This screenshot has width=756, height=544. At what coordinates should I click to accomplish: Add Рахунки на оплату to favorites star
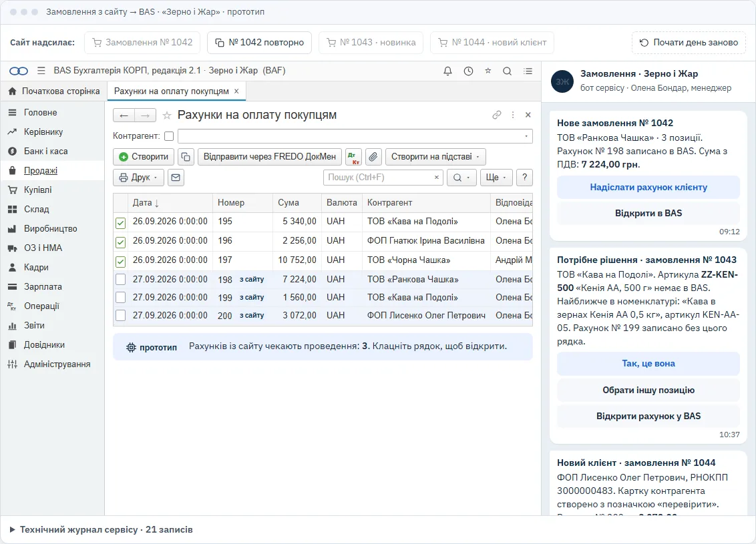click(167, 115)
